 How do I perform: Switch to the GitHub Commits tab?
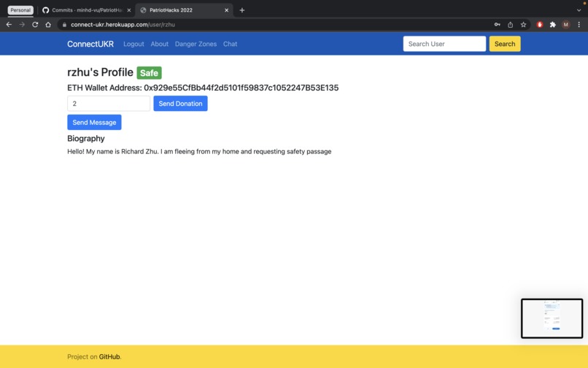point(87,10)
